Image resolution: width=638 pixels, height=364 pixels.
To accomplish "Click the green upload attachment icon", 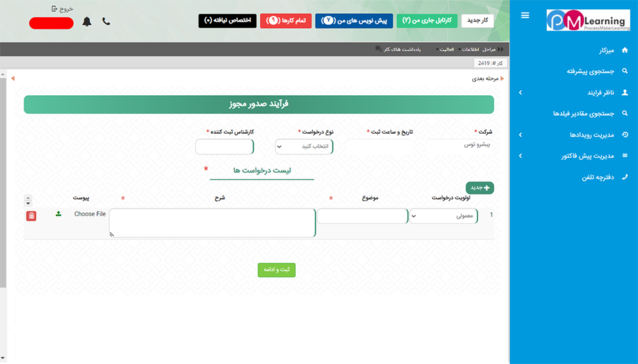I will coord(59,214).
